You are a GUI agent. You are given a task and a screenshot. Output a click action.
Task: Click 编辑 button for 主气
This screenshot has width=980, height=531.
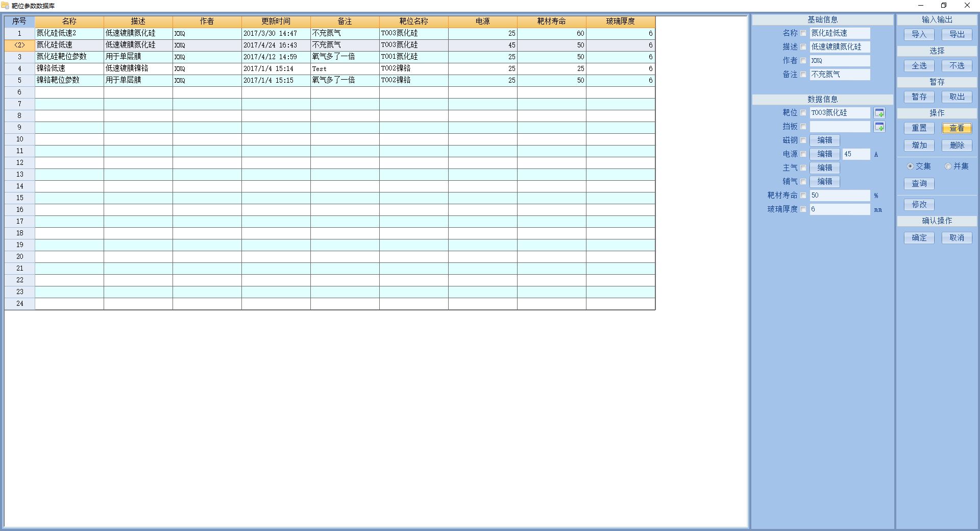pyautogui.click(x=825, y=168)
